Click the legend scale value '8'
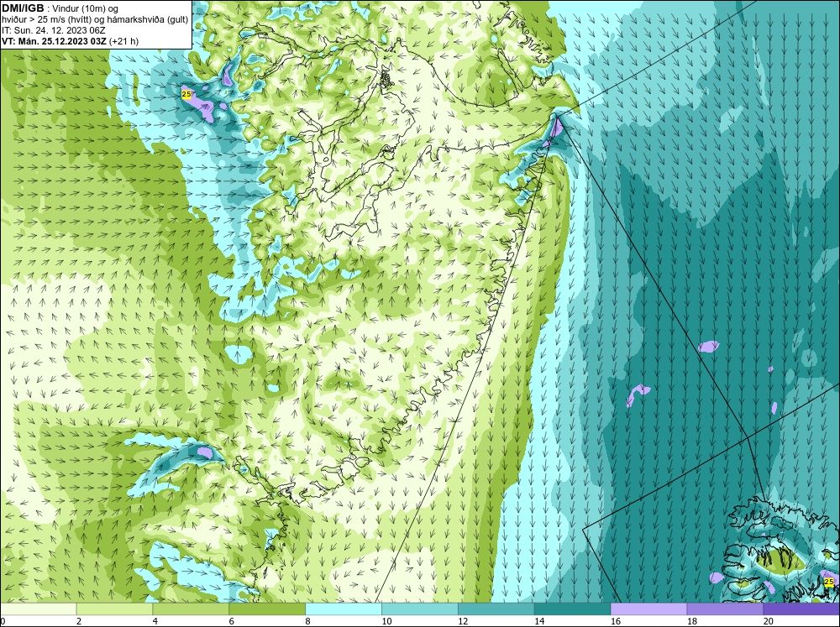Viewport: 840px width, 627px height. (x=307, y=621)
